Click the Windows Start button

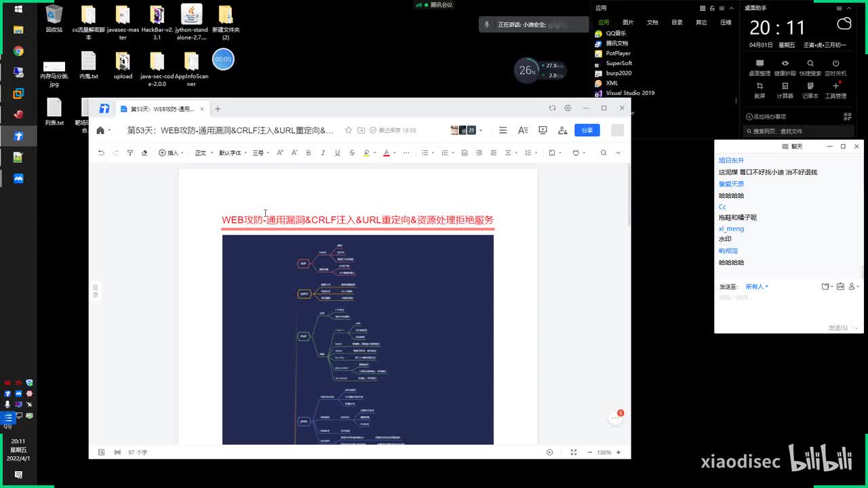(18, 9)
